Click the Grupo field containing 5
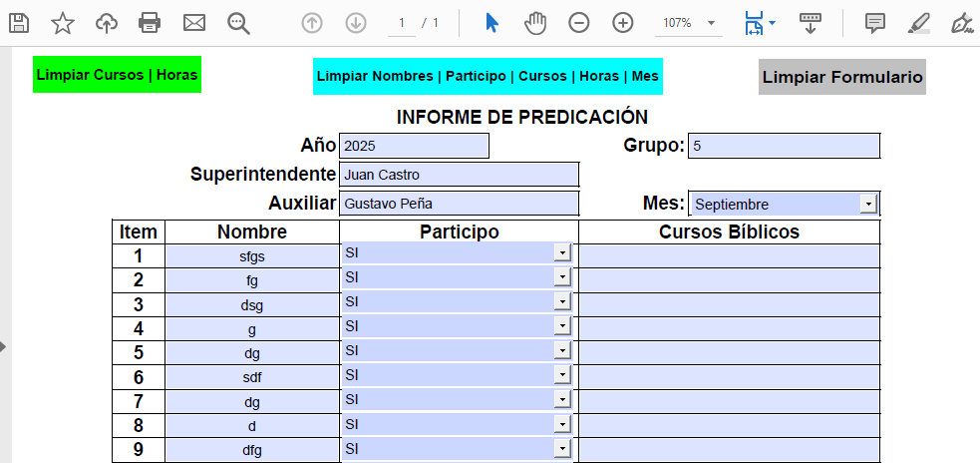The width and height of the screenshot is (980, 463). [x=784, y=146]
